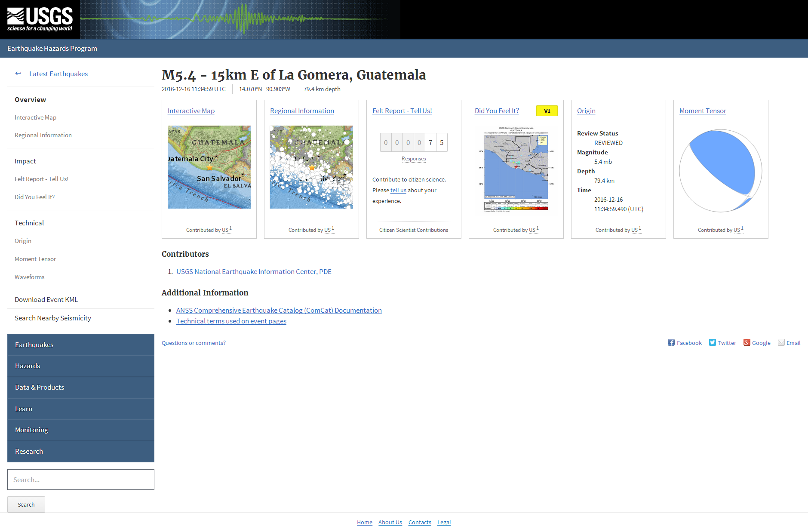The height and width of the screenshot is (532, 808).
Task: Share the event via Facebook icon
Action: (671, 342)
